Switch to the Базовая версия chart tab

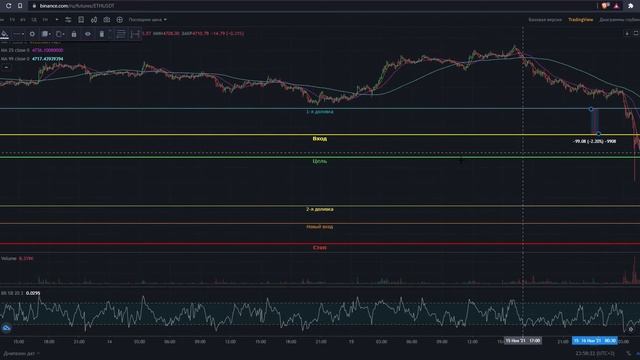pyautogui.click(x=545, y=20)
